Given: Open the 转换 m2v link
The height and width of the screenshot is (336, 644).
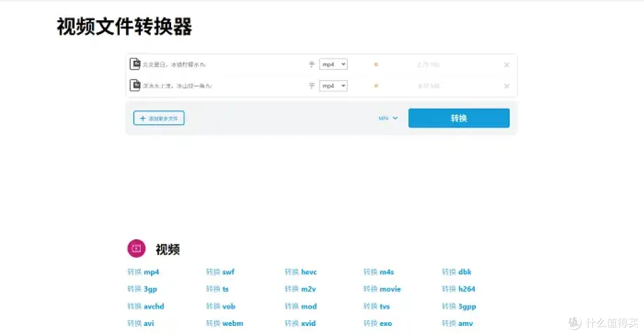Looking at the screenshot, I should coord(300,289).
